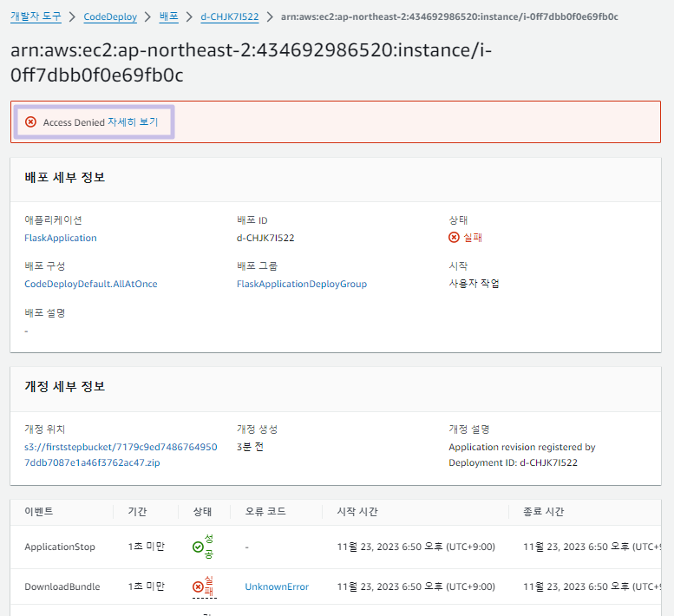
Task: Click the 개정 세부 정보 section heading
Action: (x=65, y=386)
